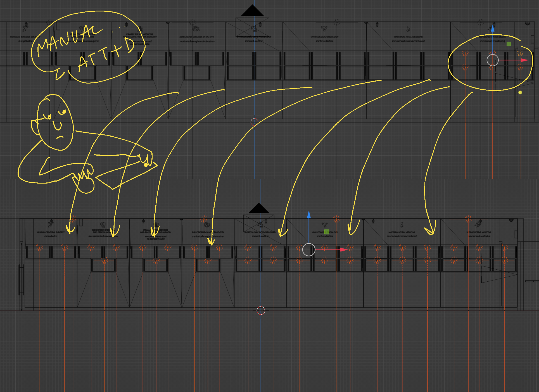This screenshot has height=392, width=539.
Task: Select the leftmost orange light in lower view
Action: pyautogui.click(x=39, y=247)
